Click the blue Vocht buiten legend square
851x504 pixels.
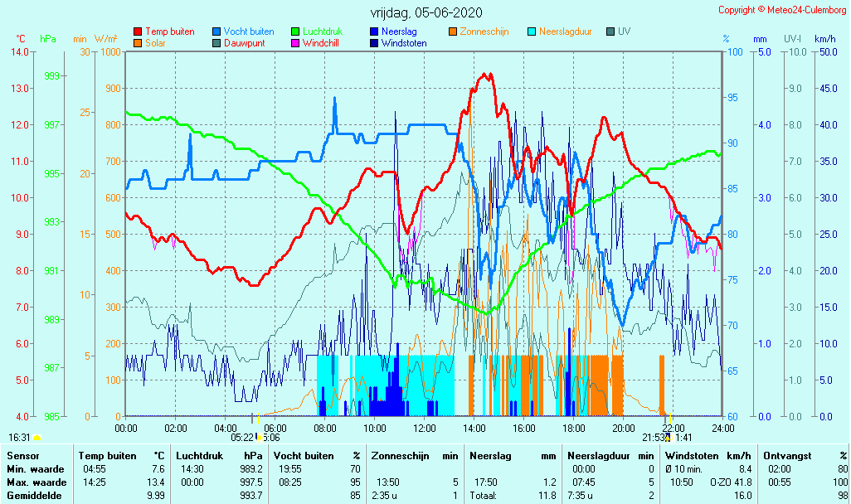216,31
